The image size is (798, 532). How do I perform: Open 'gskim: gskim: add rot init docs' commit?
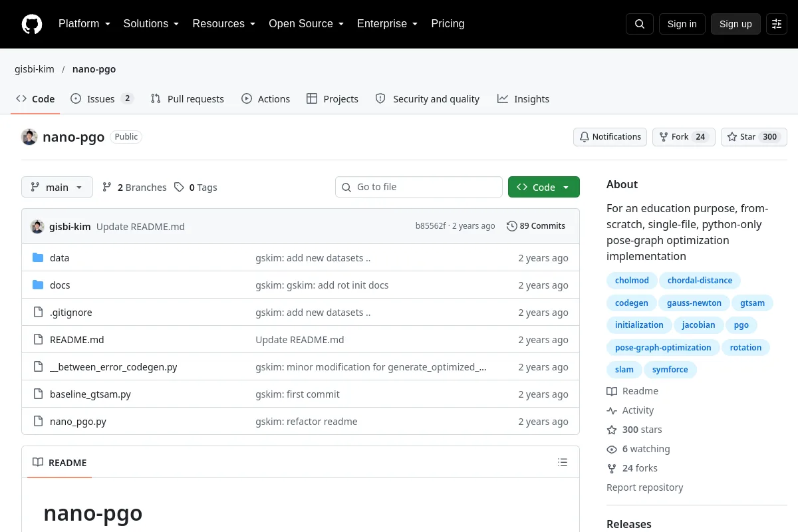(x=322, y=285)
